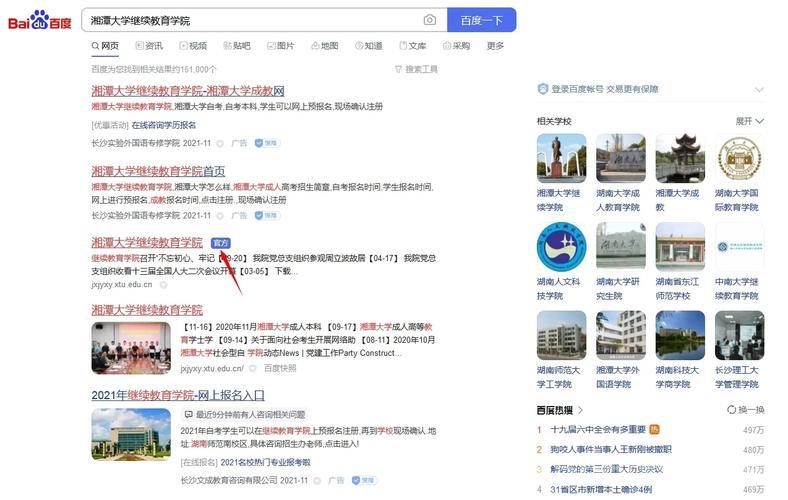Open the 贴吧 tab
The width and height of the screenshot is (788, 500).
[x=237, y=46]
